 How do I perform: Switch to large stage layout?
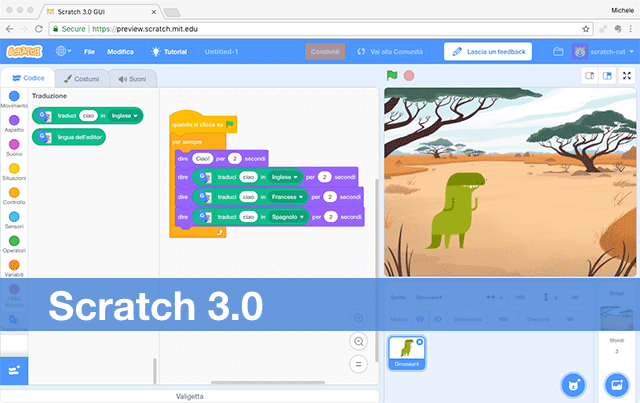click(x=607, y=76)
